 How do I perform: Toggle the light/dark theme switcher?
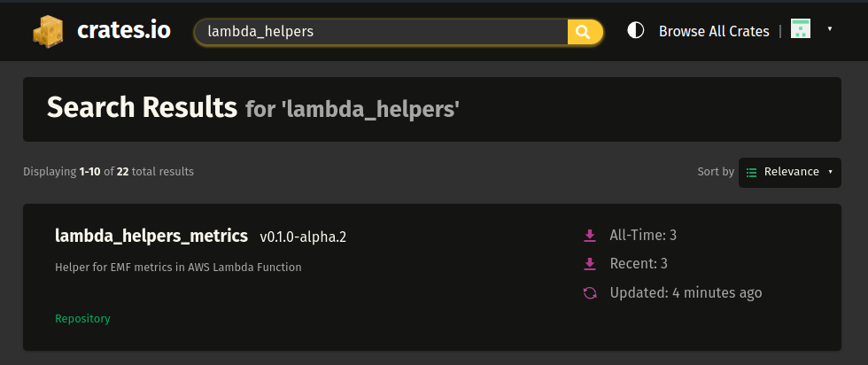point(635,31)
